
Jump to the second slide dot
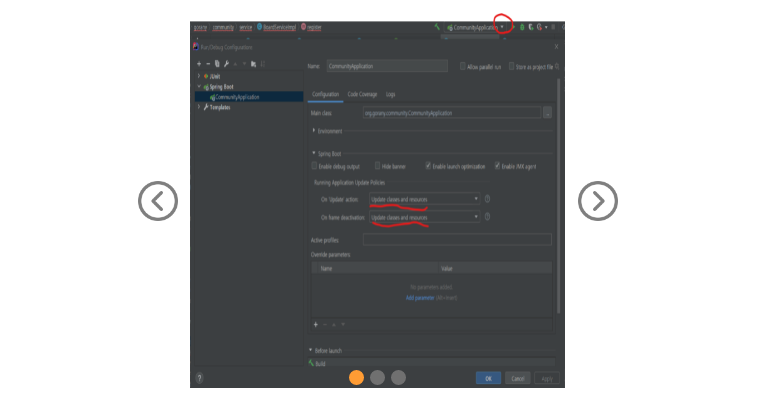[378, 378]
